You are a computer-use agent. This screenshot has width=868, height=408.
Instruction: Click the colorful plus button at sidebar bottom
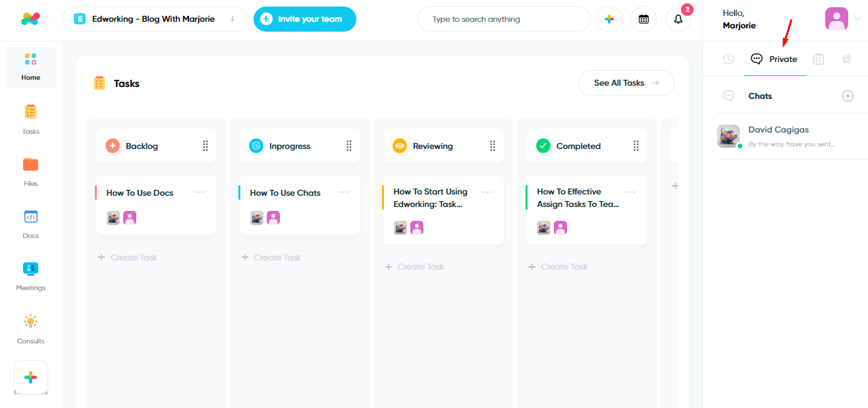tap(31, 378)
